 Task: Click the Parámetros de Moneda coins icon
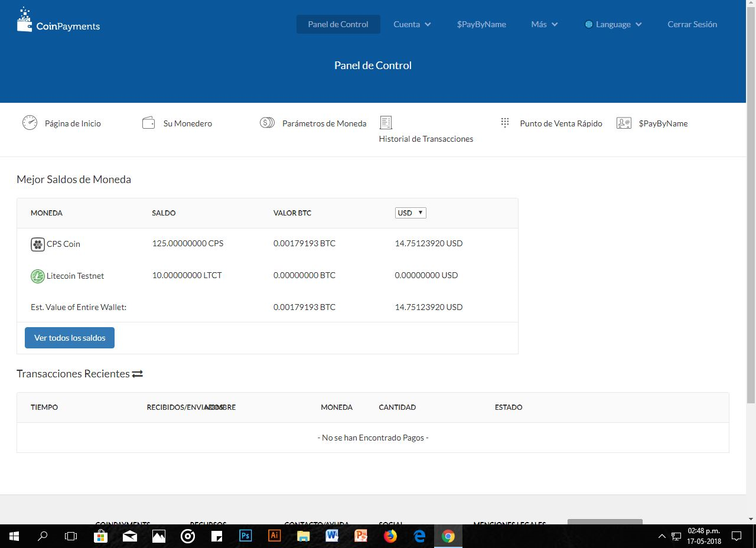[x=267, y=123]
